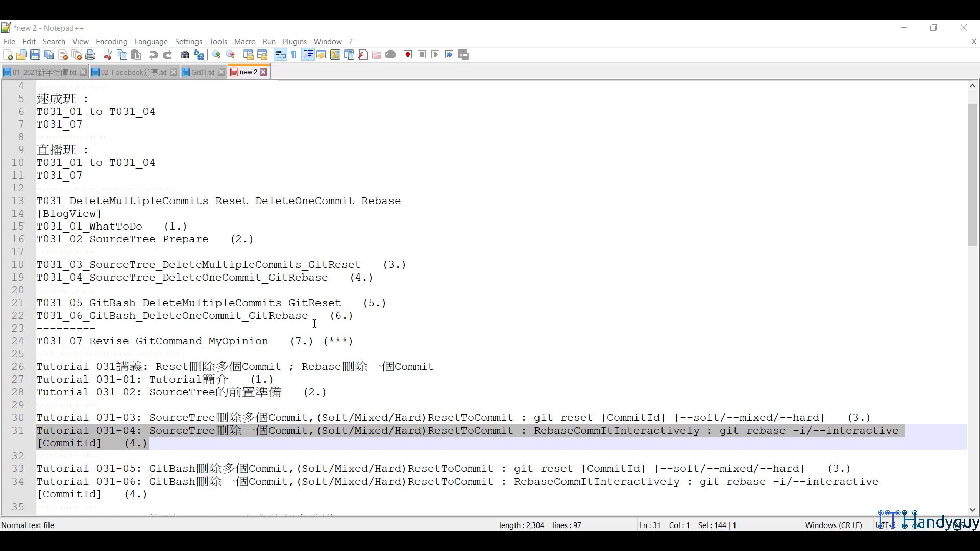Open the Macro menu
This screenshot has width=980, height=551.
pyautogui.click(x=244, y=42)
